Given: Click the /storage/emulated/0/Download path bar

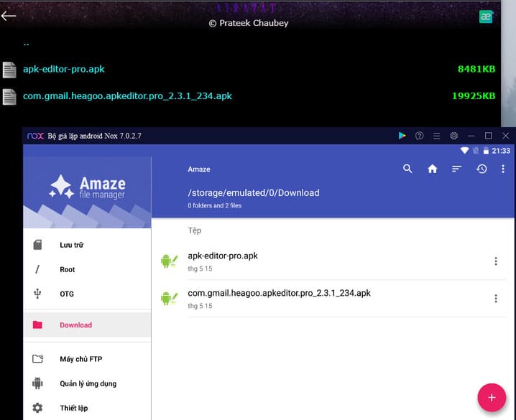Looking at the screenshot, I should [x=254, y=193].
